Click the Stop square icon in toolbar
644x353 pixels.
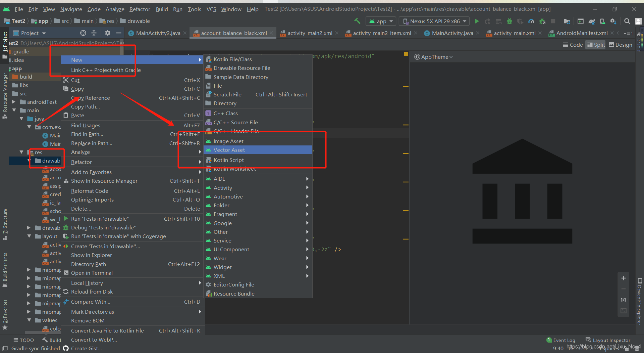coord(553,21)
